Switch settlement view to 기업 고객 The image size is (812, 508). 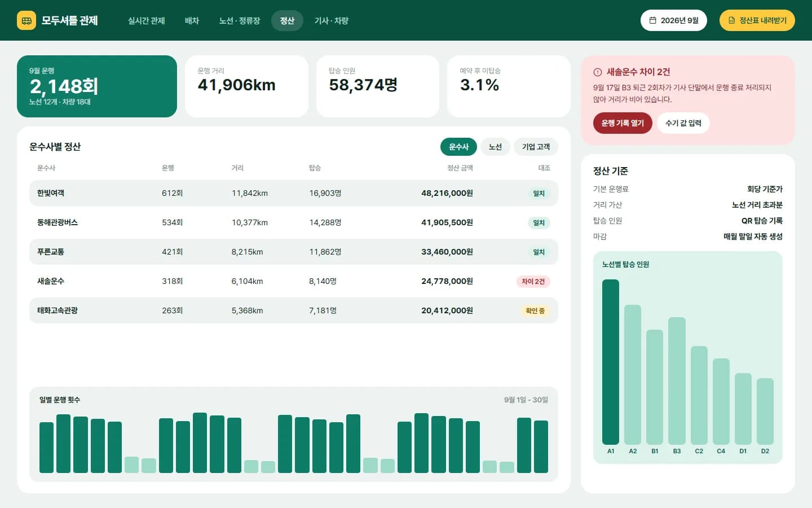(x=536, y=147)
